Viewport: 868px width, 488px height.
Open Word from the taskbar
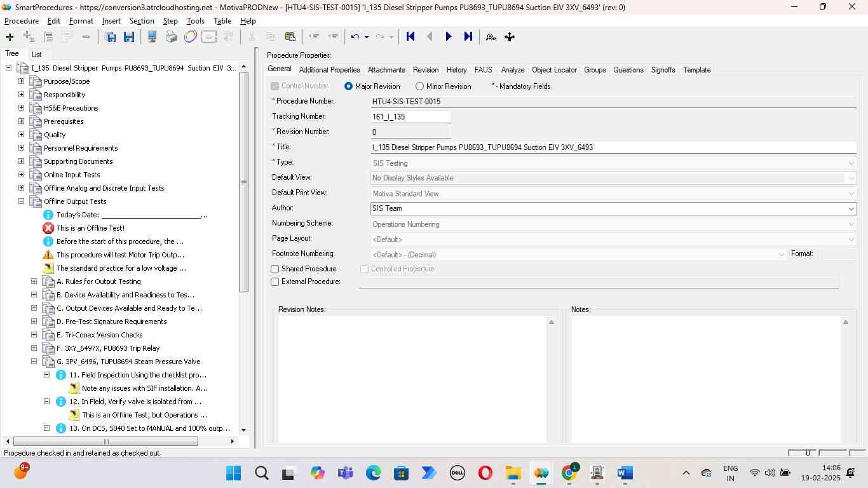tap(625, 473)
